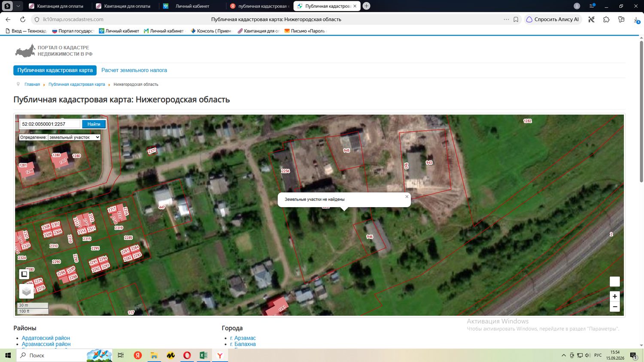Open Excel from the taskbar
Screen dimensions: 644x362
click(x=204, y=355)
